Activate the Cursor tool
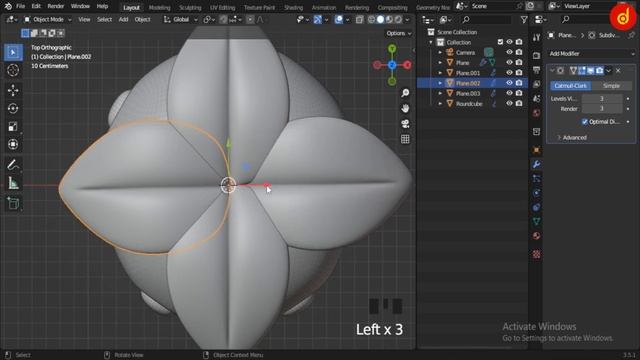Screen dimensions: 640x360 [x=13, y=70]
